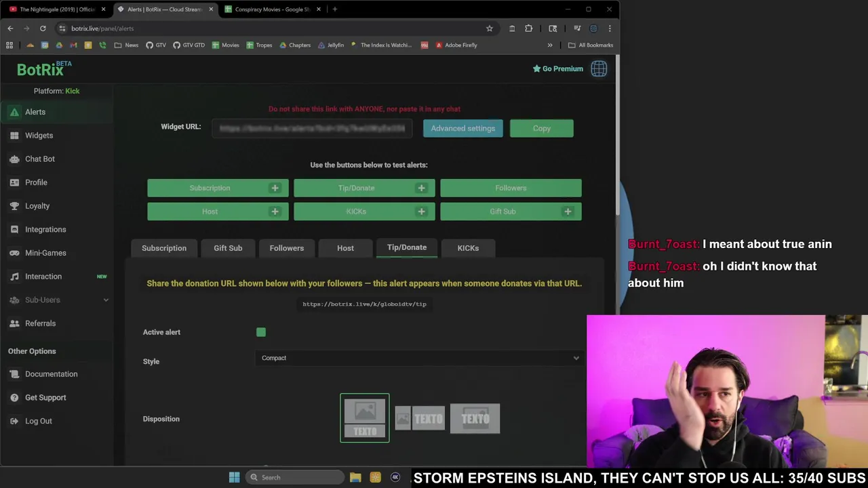Open the GTV GTD bookmark
Image resolution: width=868 pixels, height=488 pixels.
pos(189,45)
